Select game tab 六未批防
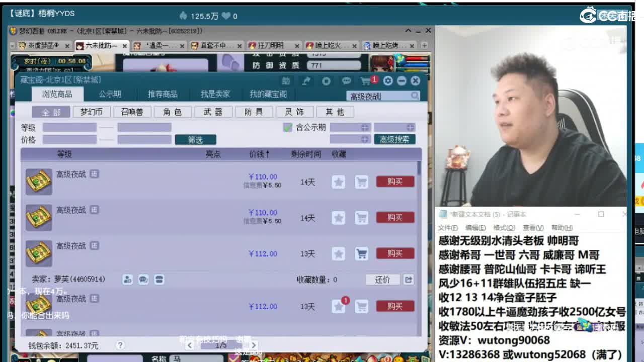 (x=101, y=46)
